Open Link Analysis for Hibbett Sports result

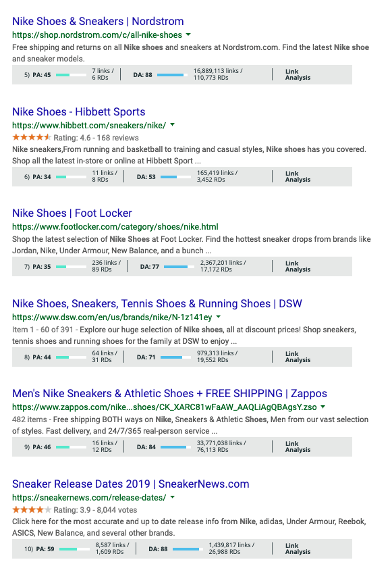pyautogui.click(x=298, y=176)
